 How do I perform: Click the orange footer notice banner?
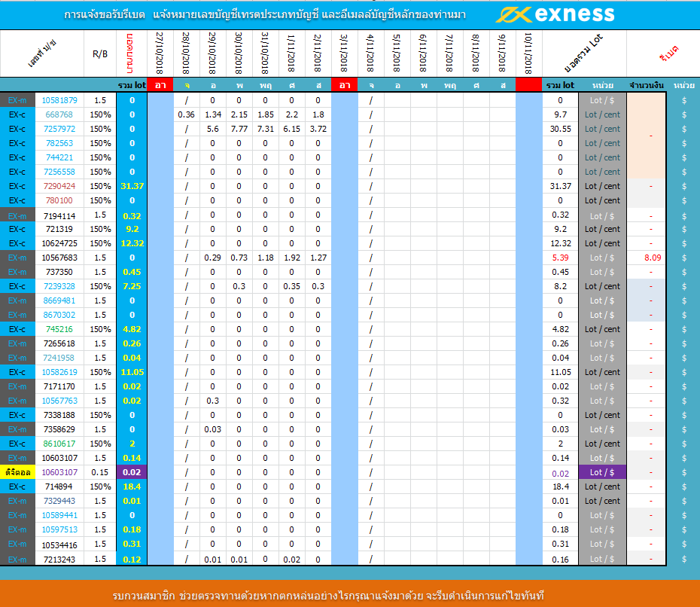point(350,593)
